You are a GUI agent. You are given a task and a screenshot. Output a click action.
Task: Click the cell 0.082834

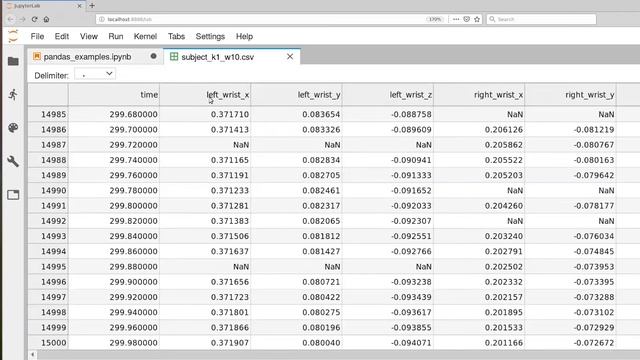(x=297, y=160)
